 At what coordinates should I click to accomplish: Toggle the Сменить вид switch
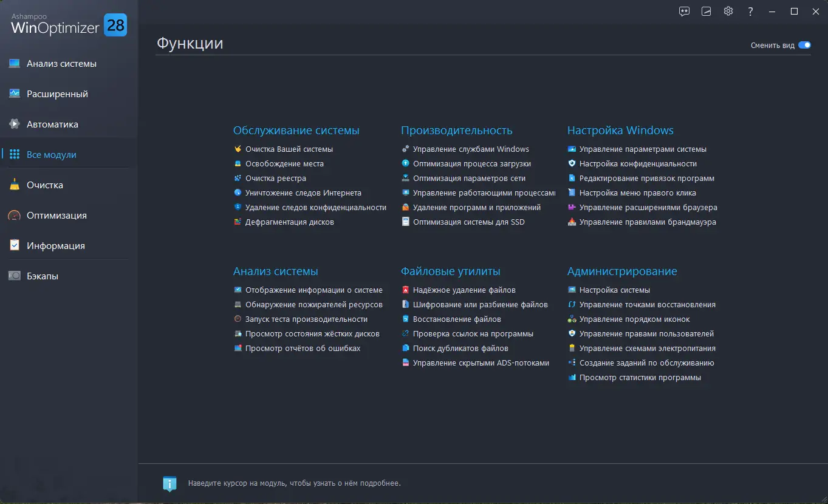pos(804,45)
